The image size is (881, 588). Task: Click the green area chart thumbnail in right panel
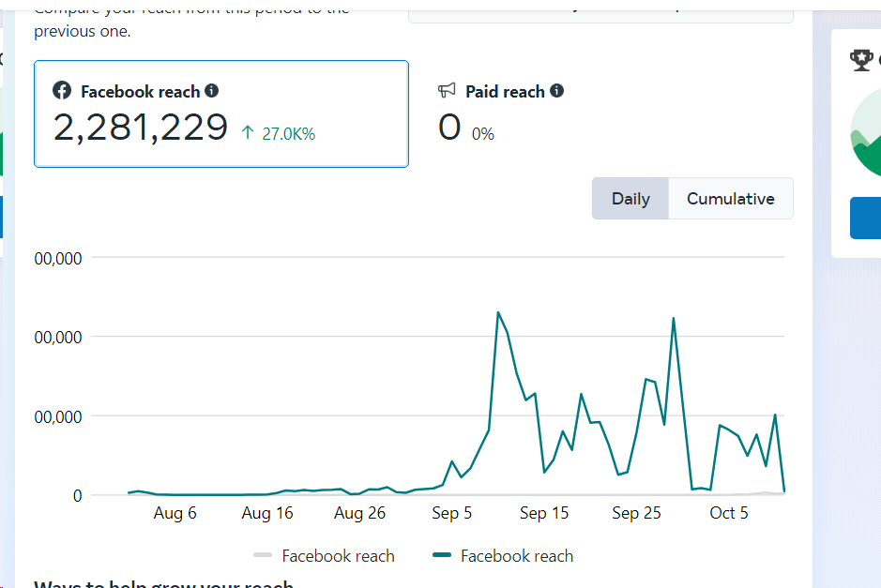point(866,132)
